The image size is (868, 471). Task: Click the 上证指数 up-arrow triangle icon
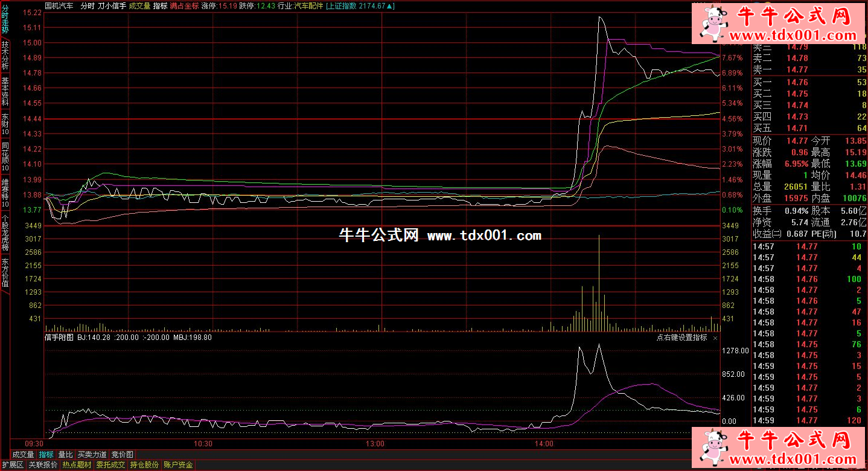click(x=391, y=6)
